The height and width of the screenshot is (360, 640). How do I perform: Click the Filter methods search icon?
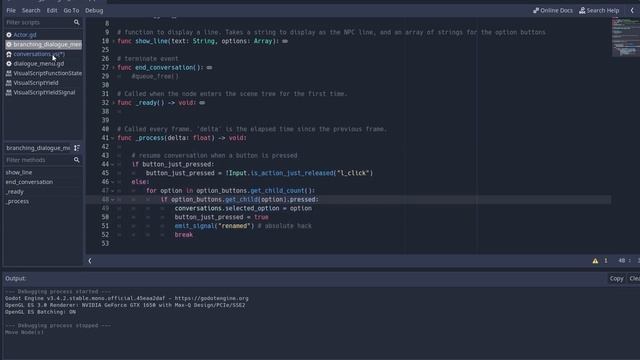76,160
